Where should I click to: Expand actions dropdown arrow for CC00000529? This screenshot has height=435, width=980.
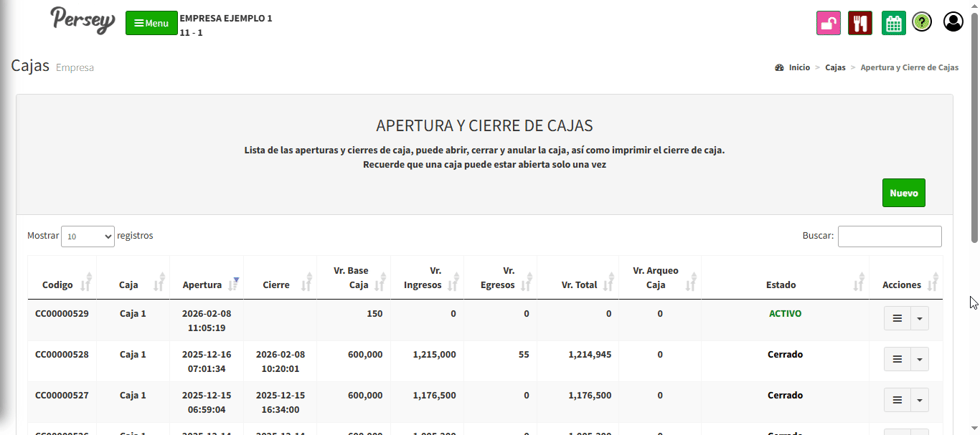click(919, 318)
